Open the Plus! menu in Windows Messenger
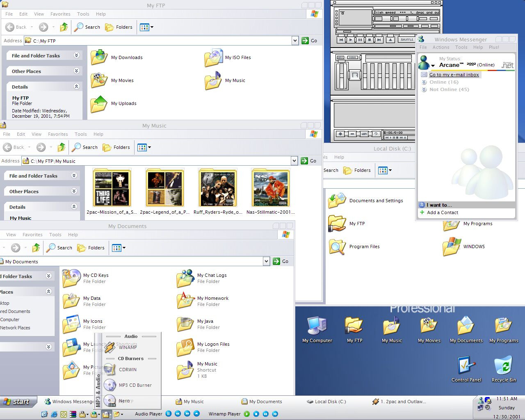The width and height of the screenshot is (525, 420). (x=494, y=47)
